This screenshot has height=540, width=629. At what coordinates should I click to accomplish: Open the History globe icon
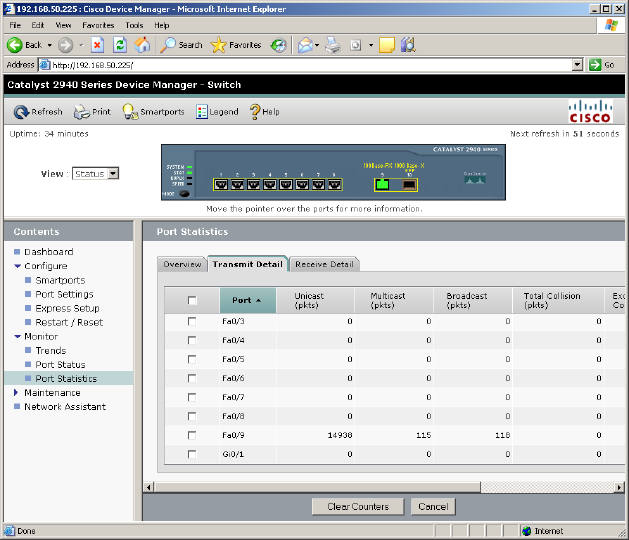278,45
